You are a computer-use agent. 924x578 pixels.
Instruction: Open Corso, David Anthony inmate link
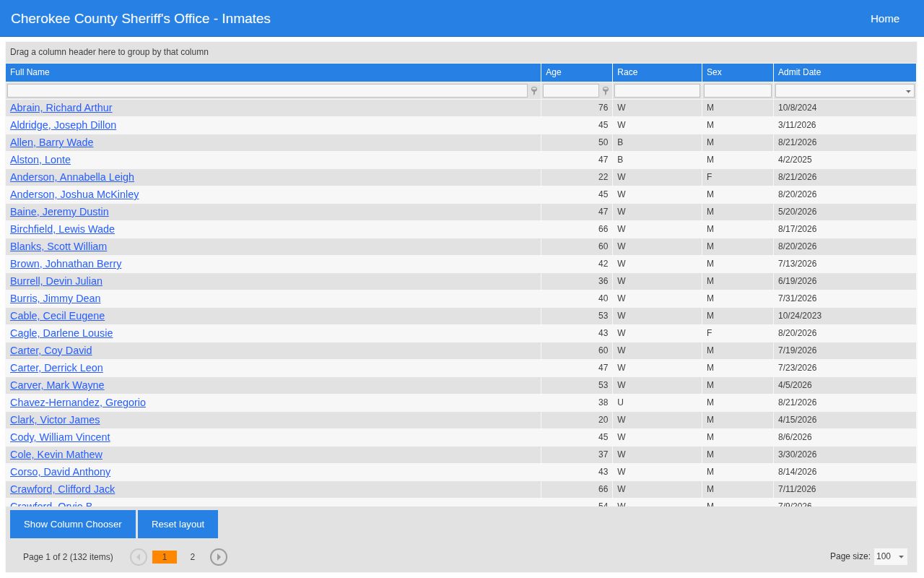(x=61, y=472)
